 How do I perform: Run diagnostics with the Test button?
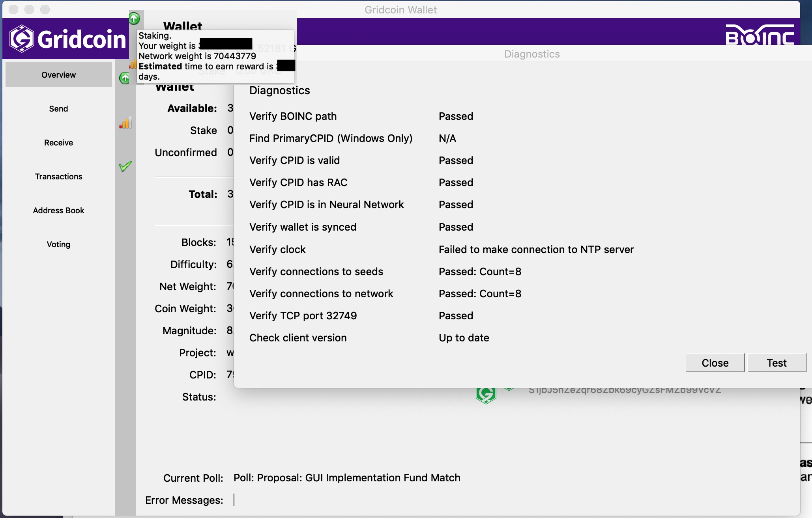tap(776, 363)
